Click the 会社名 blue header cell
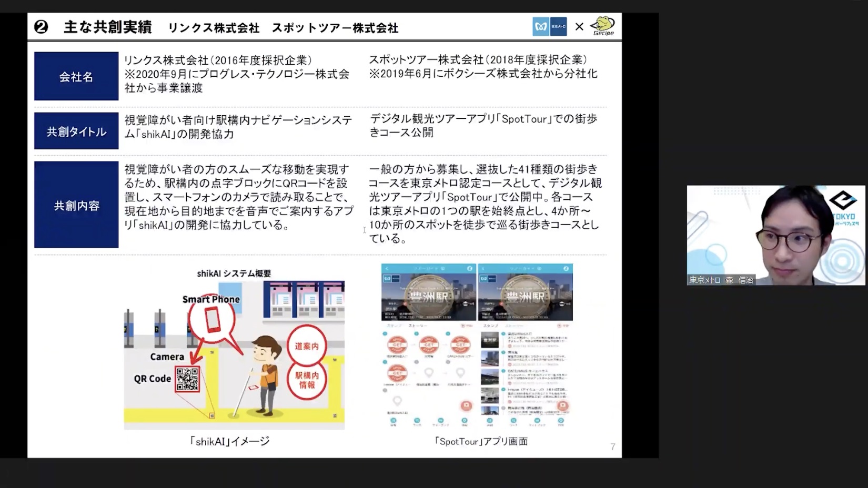 tap(76, 76)
